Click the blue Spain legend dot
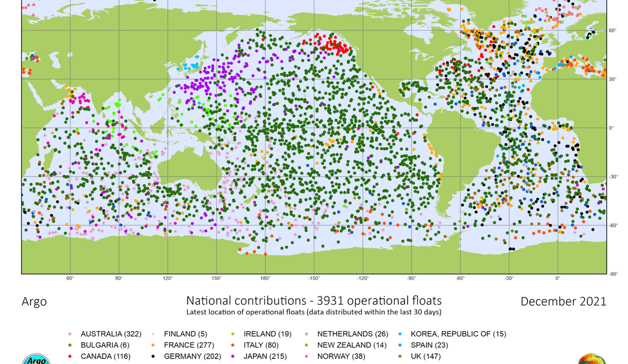 click(x=400, y=345)
